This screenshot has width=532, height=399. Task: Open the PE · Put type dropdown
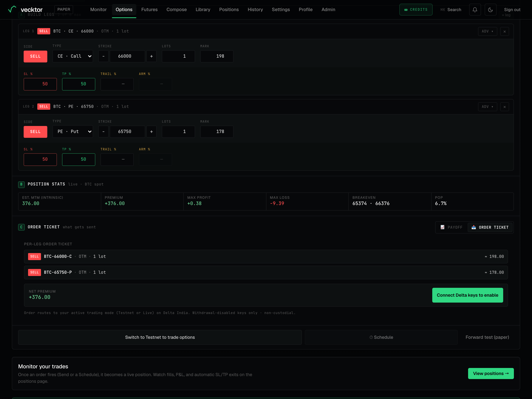73,132
